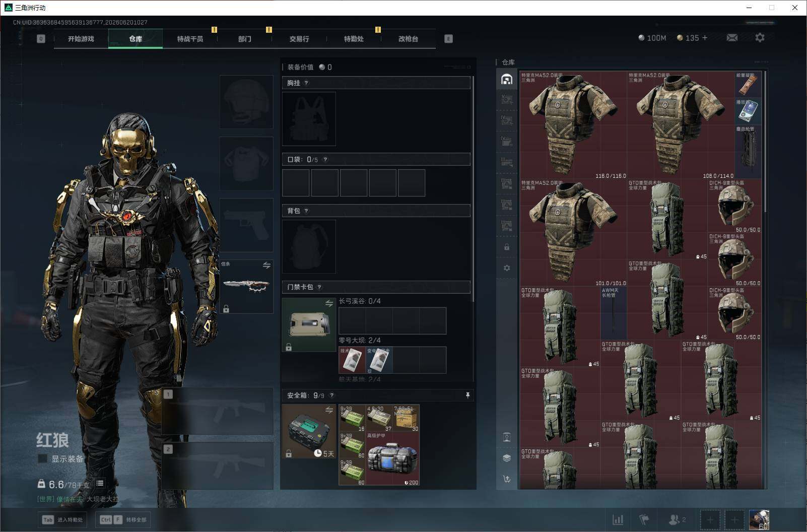The width and height of the screenshot is (807, 532).
Task: Select the 4.6x30 ammo box in safe box
Action: pyautogui.click(x=379, y=418)
